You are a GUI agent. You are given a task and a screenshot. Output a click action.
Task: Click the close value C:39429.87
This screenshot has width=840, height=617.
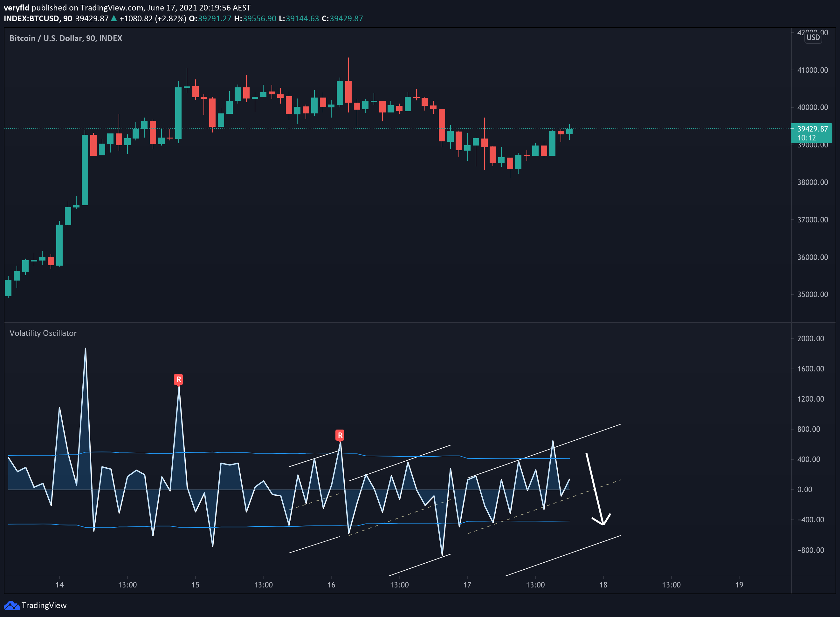coord(342,19)
